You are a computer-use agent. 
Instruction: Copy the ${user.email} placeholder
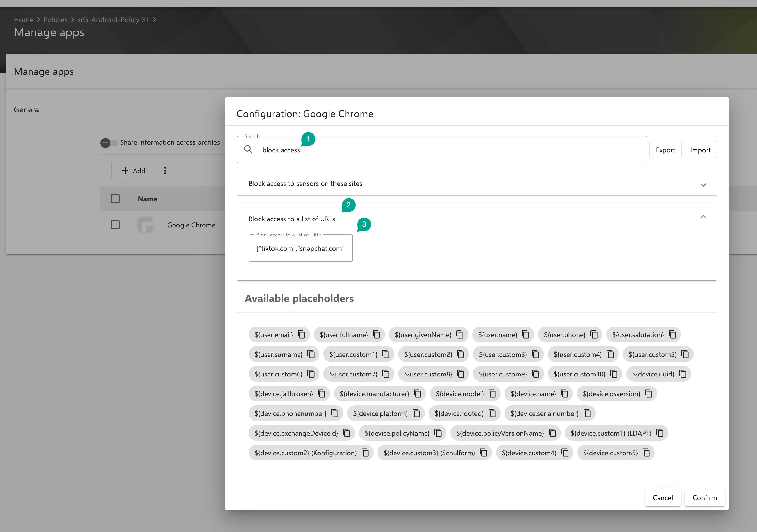301,335
